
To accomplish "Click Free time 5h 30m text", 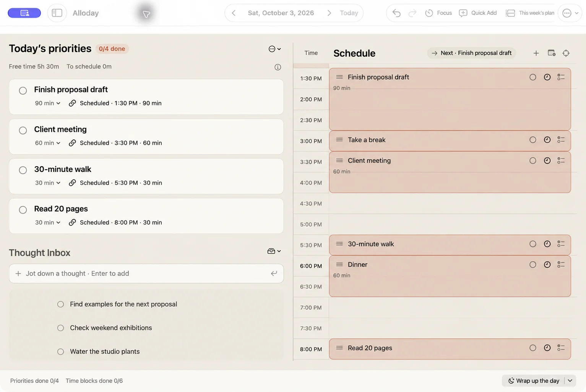I will [x=34, y=66].
